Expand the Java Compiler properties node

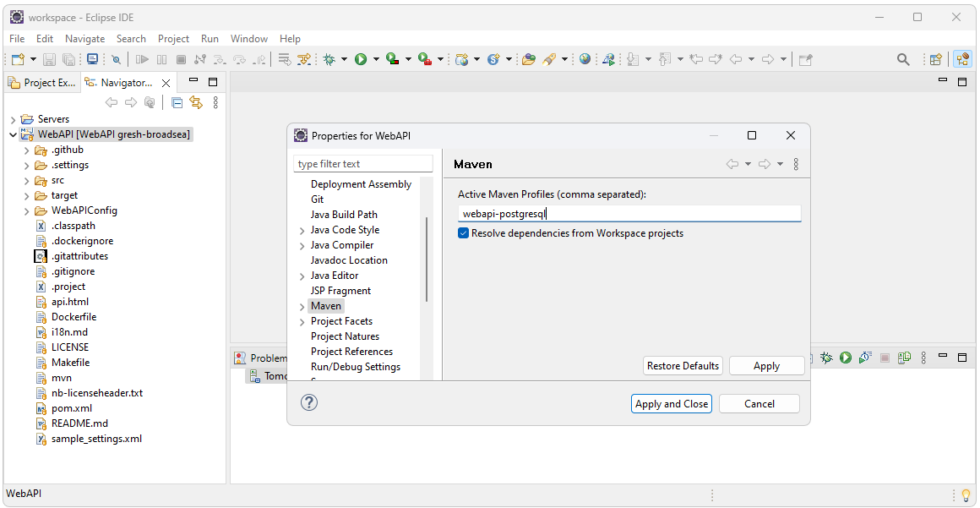pos(302,245)
